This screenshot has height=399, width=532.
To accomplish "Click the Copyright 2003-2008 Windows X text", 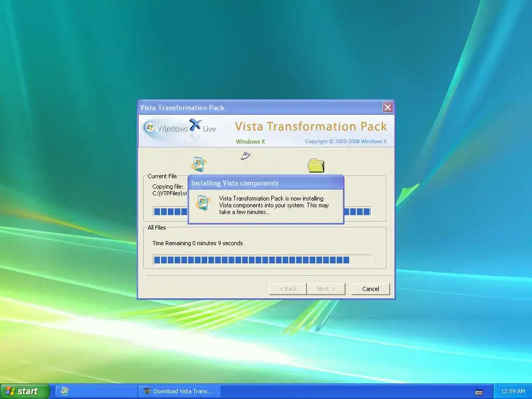I will point(345,141).
